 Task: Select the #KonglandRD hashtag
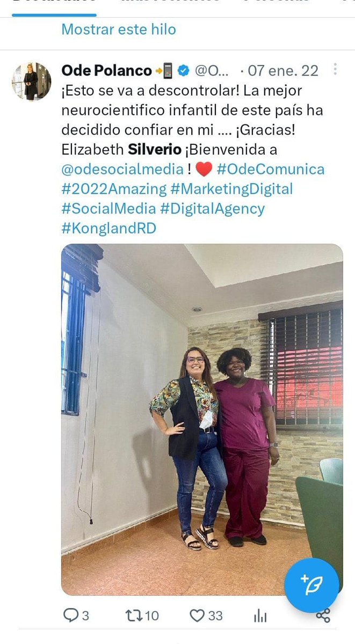pyautogui.click(x=108, y=228)
